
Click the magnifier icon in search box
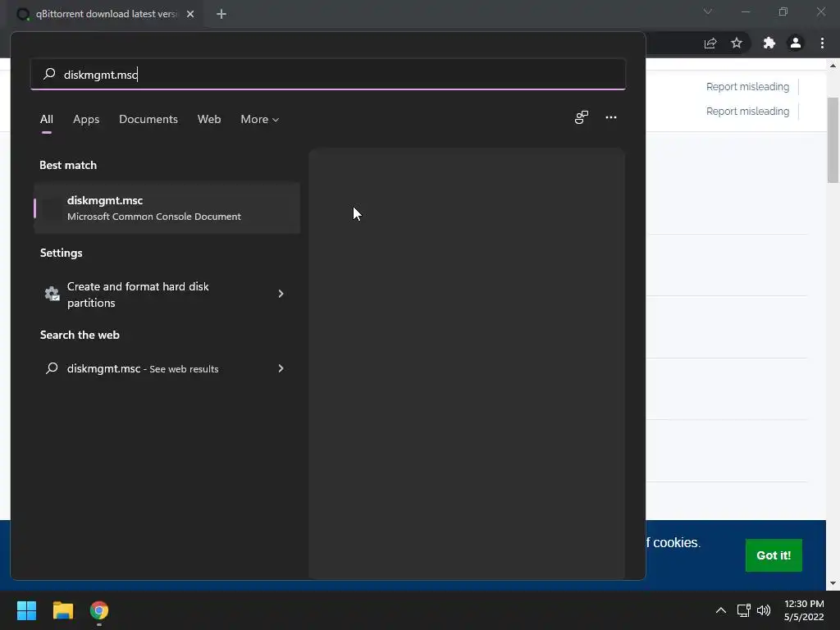(49, 74)
